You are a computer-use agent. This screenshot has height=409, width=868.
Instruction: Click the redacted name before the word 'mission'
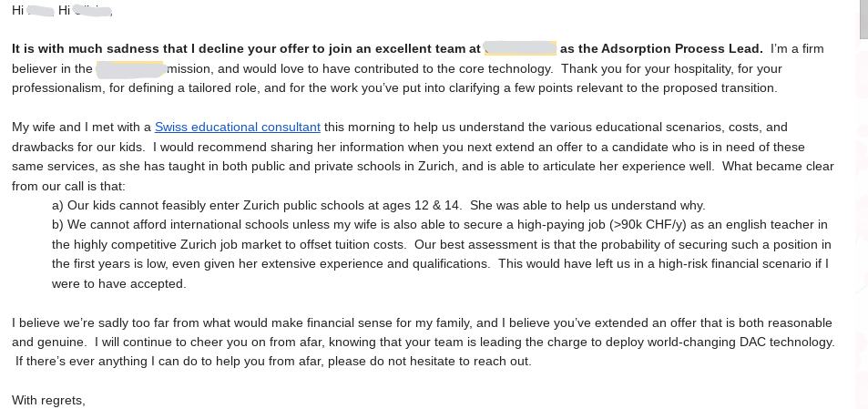tap(129, 68)
